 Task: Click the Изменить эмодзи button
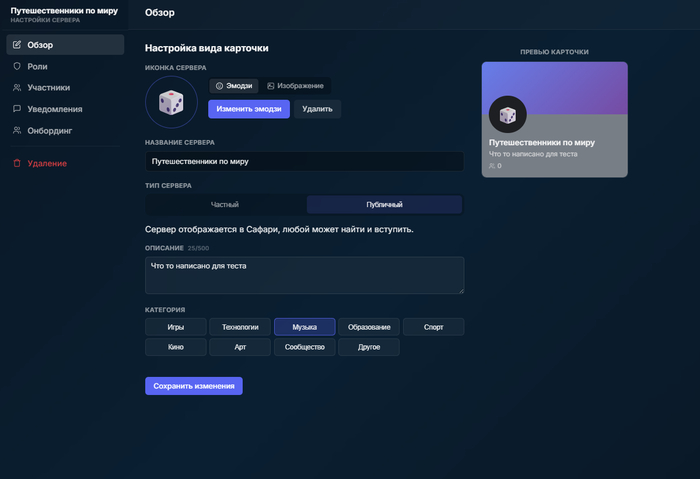(x=249, y=109)
